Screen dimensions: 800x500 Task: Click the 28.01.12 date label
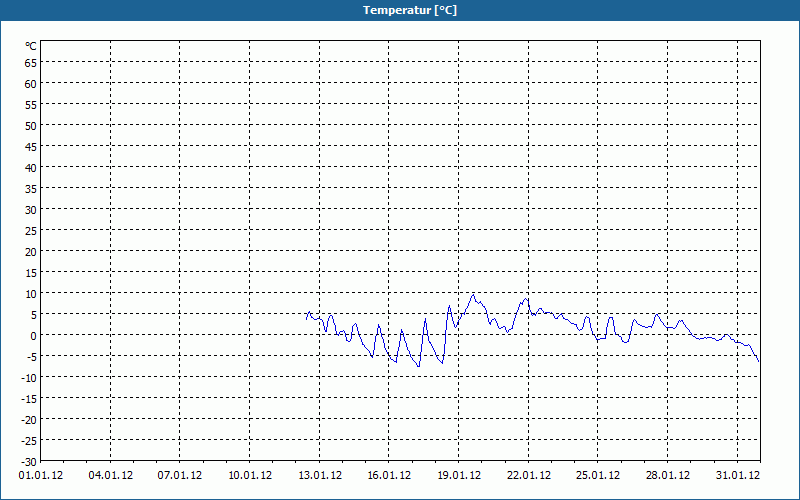click(668, 476)
